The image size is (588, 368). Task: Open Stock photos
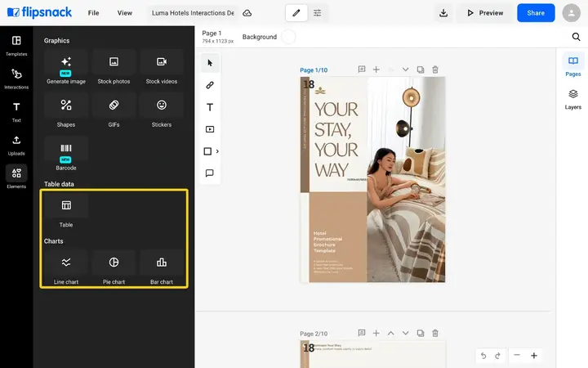point(114,69)
